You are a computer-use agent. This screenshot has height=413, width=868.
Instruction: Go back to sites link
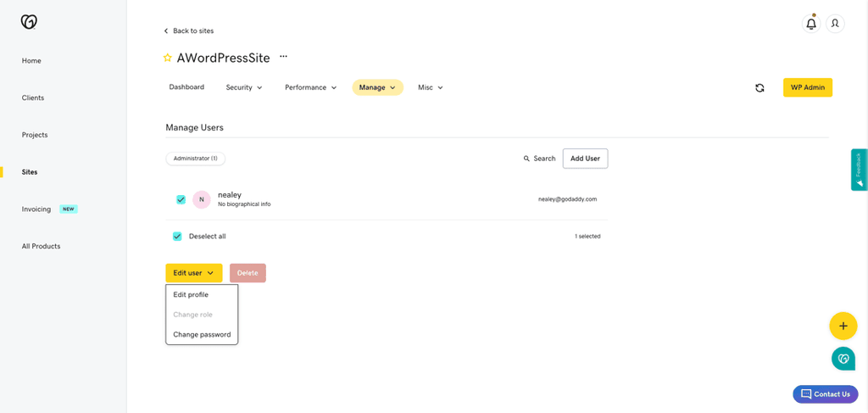tap(189, 31)
